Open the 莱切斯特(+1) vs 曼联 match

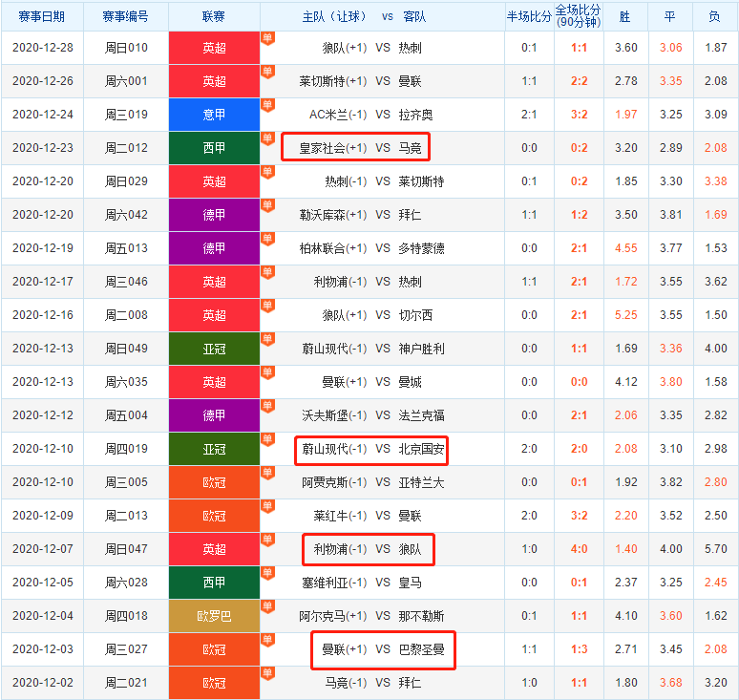(x=371, y=81)
